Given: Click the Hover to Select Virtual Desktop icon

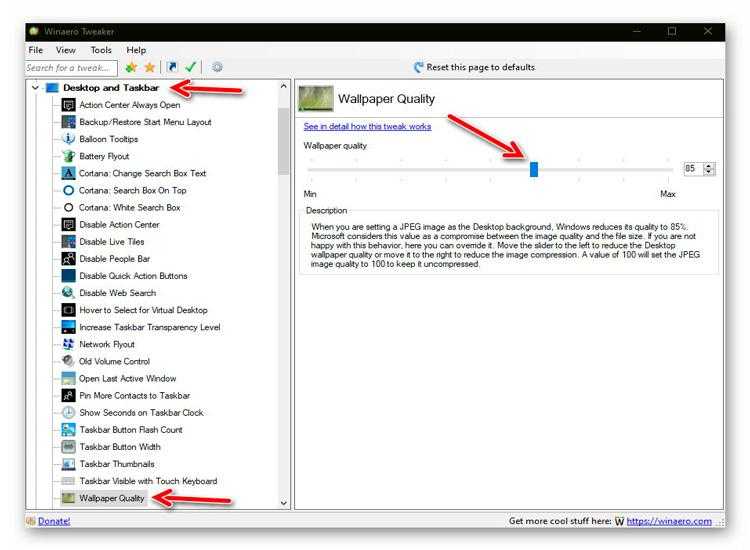Looking at the screenshot, I should click(68, 310).
